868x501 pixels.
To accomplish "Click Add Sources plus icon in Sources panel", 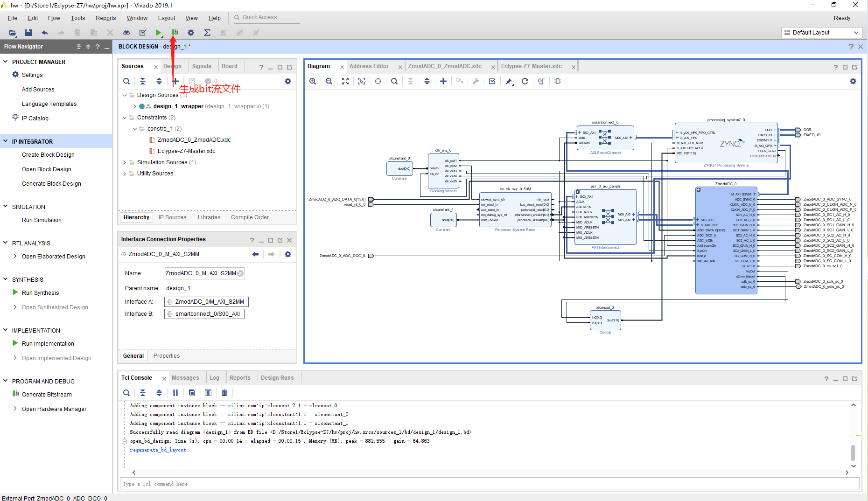I will [175, 81].
